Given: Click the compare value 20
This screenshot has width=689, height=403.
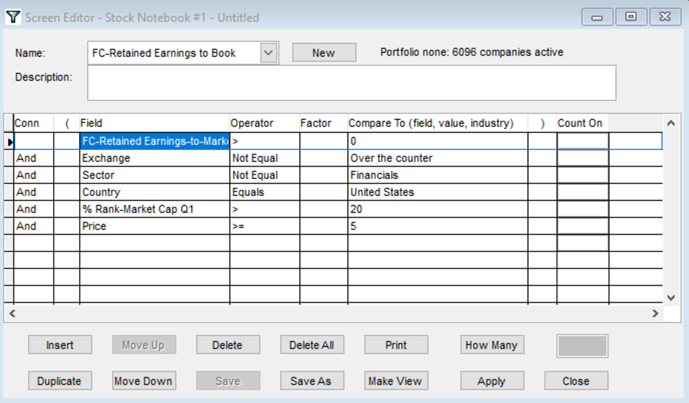Looking at the screenshot, I should pos(438,209).
